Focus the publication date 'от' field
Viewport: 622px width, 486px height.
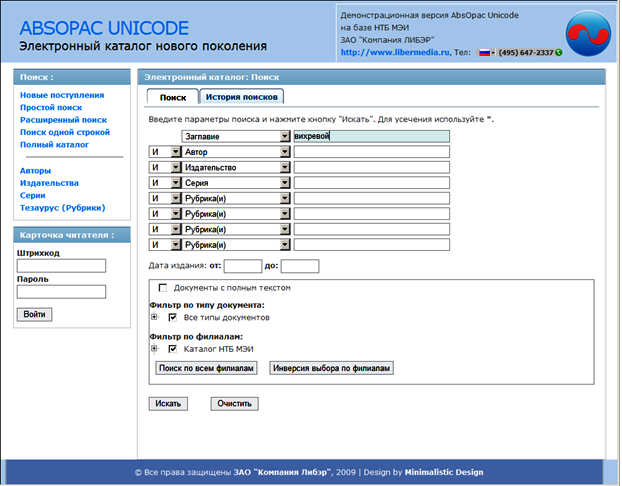243,266
